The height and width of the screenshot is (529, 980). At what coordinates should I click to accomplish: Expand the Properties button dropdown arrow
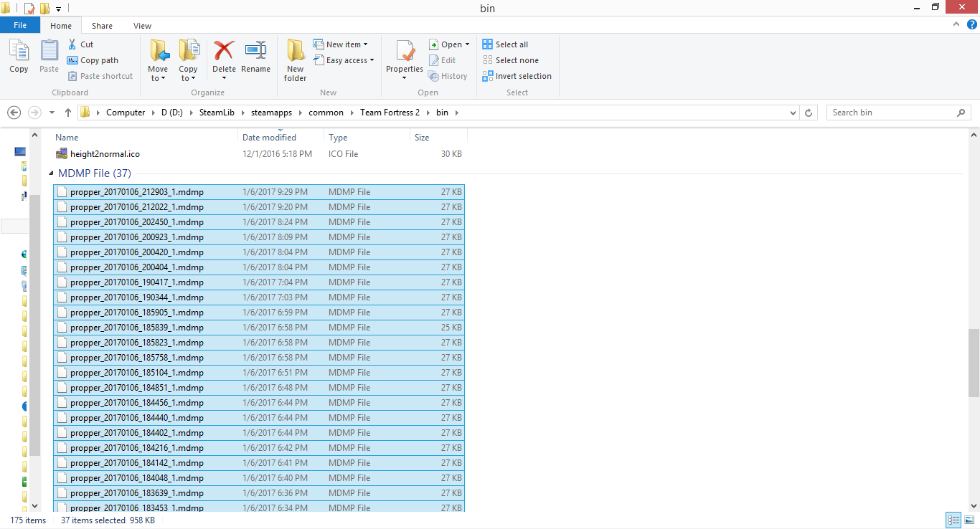(405, 78)
